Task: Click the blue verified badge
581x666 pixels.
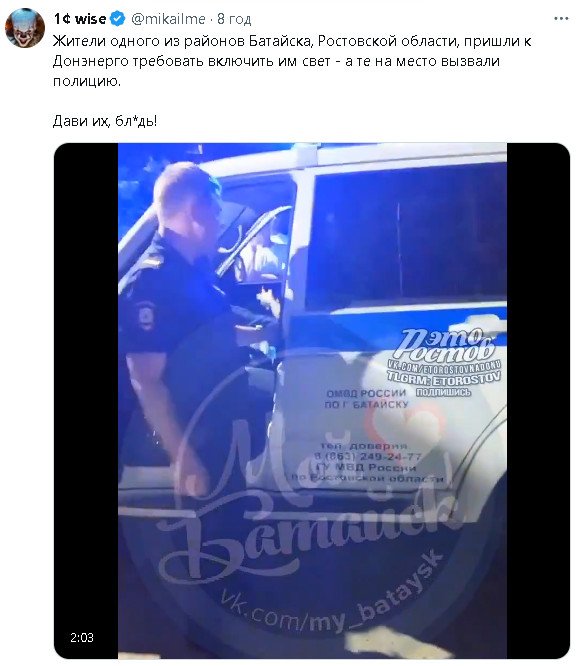Action: [x=118, y=19]
